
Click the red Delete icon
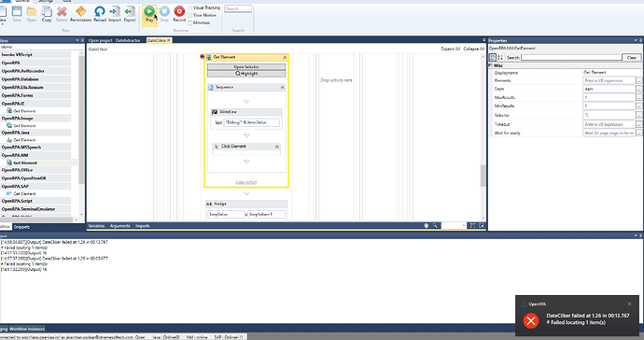[x=62, y=12]
